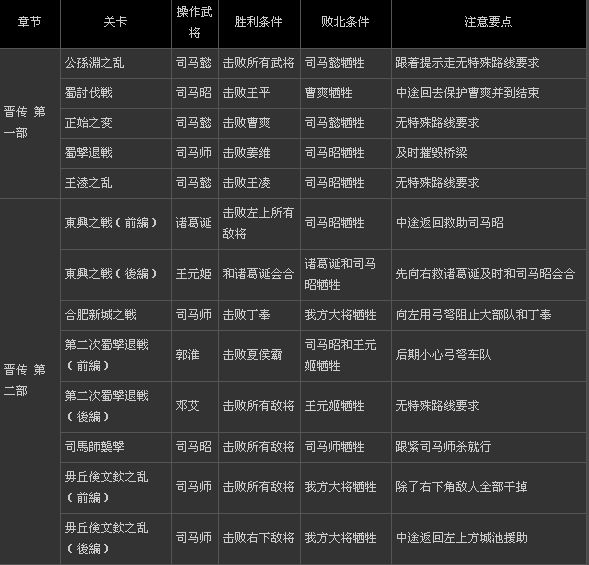Viewport: 589px width, 565px height.
Task: Click the 及时摧毁桥梁 note cell
Action: (x=489, y=153)
